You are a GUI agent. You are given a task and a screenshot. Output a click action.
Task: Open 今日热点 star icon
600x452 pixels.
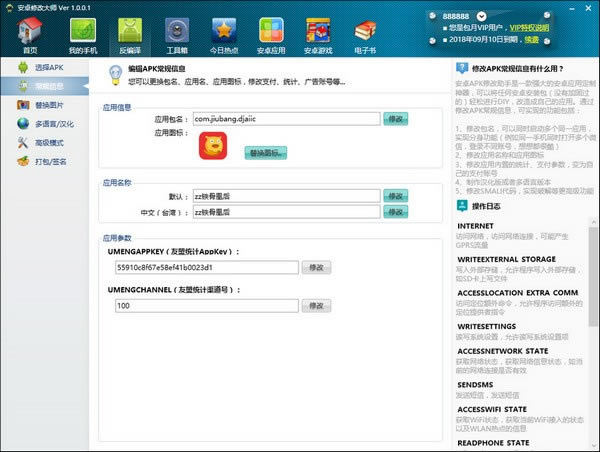click(x=225, y=36)
